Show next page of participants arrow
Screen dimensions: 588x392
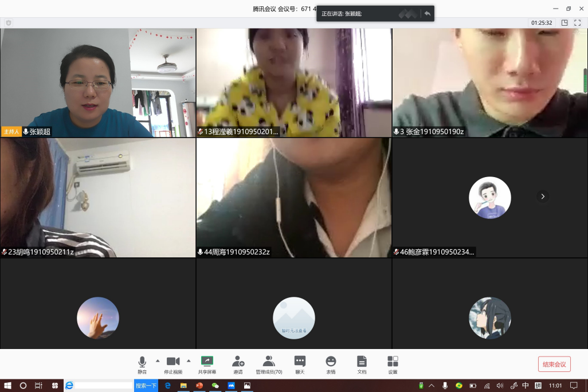click(x=543, y=197)
